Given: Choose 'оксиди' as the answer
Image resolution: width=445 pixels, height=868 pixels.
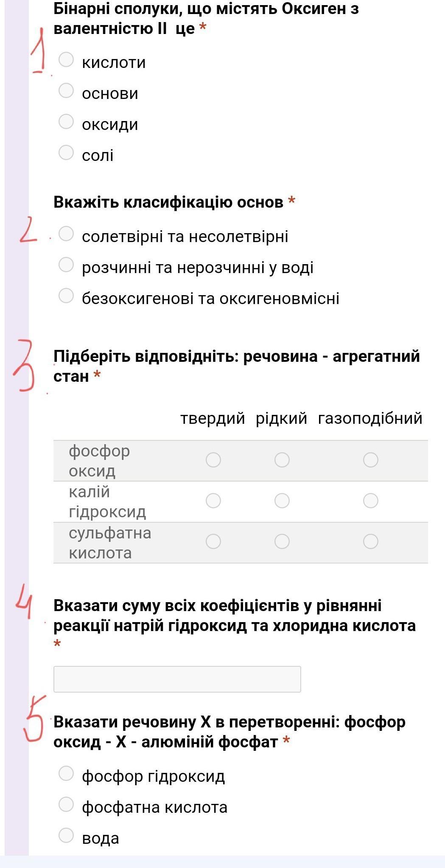Looking at the screenshot, I should pyautogui.click(x=66, y=121).
